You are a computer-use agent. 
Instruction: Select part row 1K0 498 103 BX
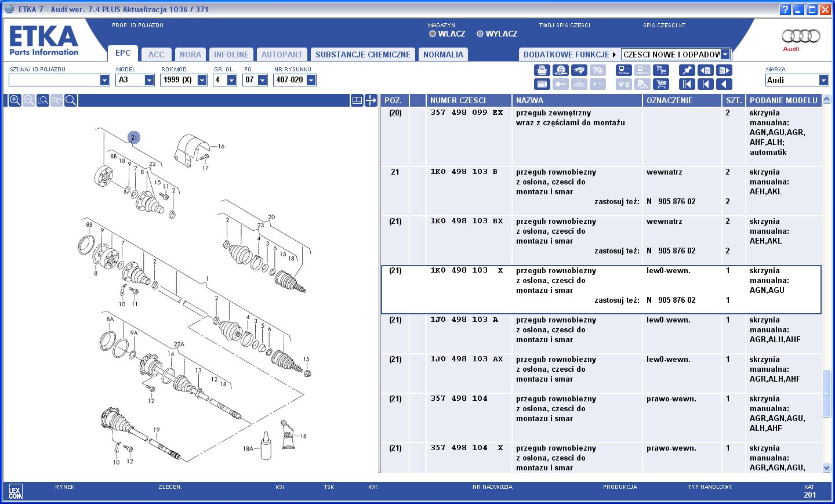(601, 241)
